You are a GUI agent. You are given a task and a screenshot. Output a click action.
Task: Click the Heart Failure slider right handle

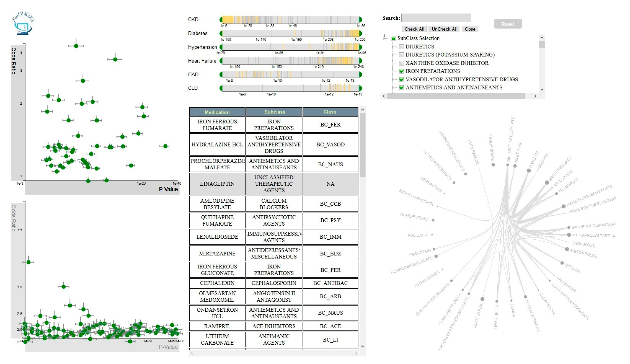click(x=360, y=61)
